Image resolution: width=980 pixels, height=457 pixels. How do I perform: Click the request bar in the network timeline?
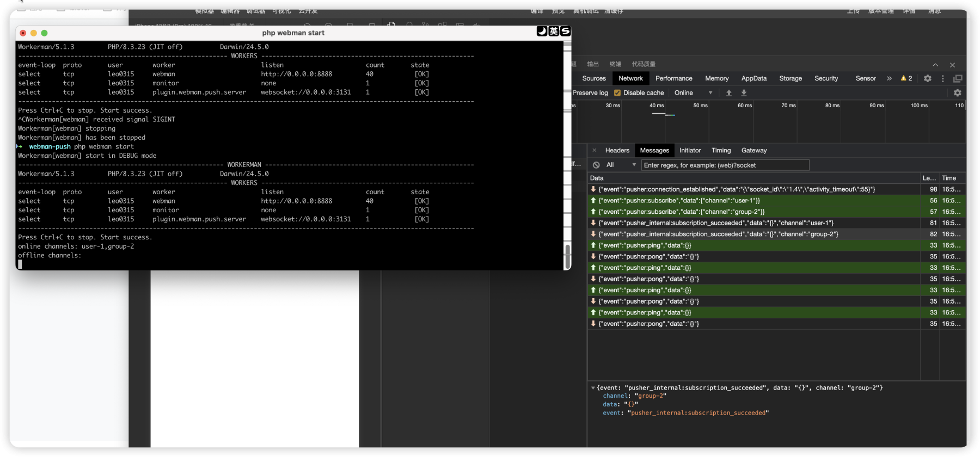[664, 114]
